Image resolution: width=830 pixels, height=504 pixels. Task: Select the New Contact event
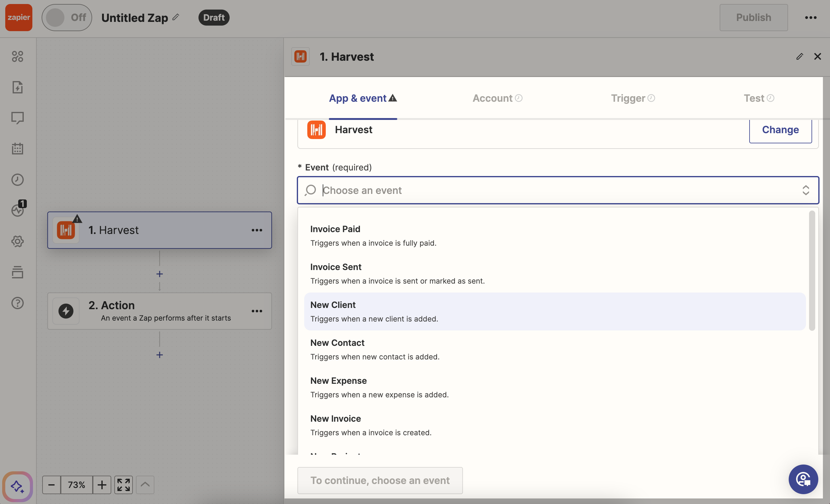click(555, 349)
